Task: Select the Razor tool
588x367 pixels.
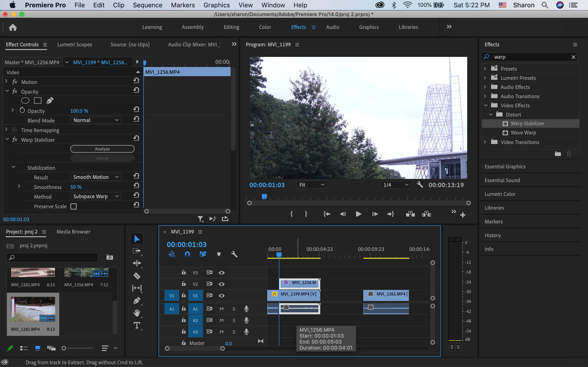Action: pos(137,276)
